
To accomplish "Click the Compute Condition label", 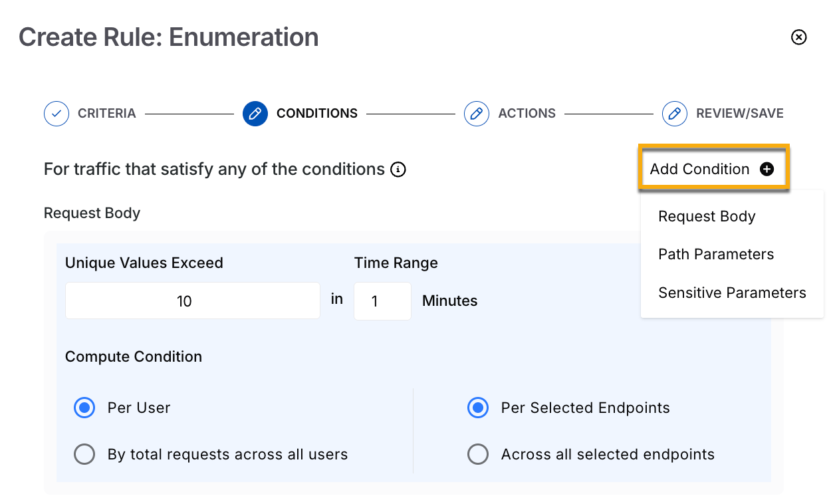I will [134, 357].
